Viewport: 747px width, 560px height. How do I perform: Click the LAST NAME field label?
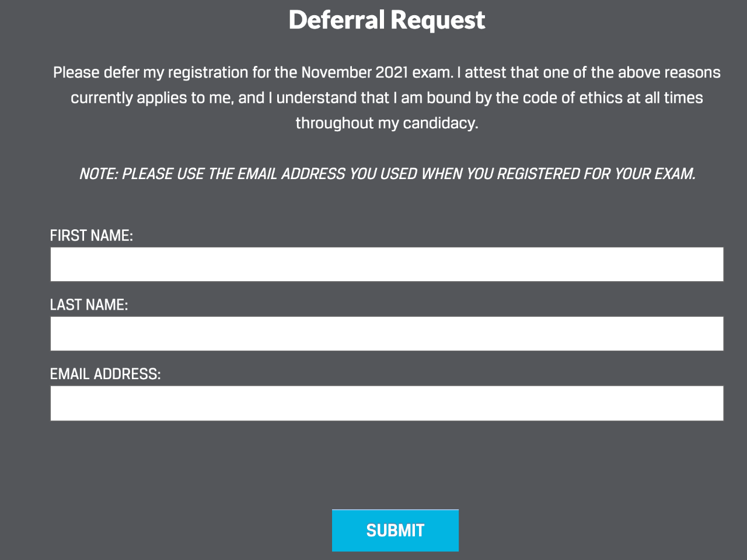(x=89, y=305)
